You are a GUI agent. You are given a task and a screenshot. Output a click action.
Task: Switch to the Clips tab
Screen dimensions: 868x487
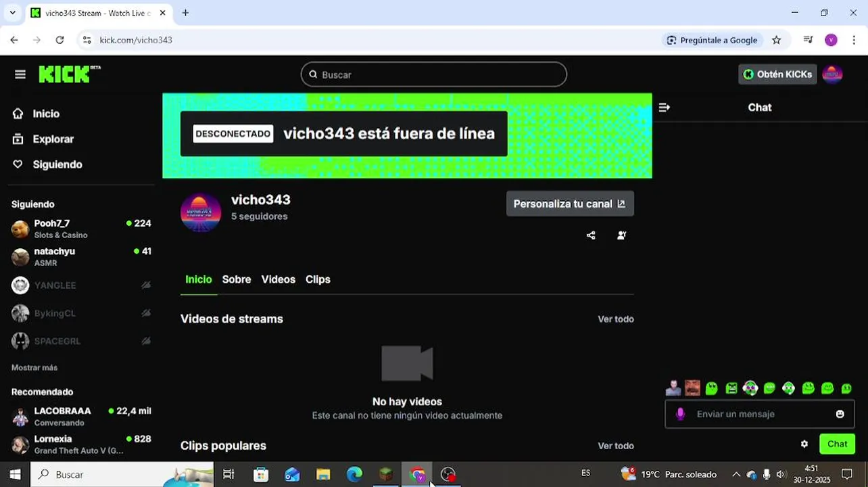tap(318, 279)
